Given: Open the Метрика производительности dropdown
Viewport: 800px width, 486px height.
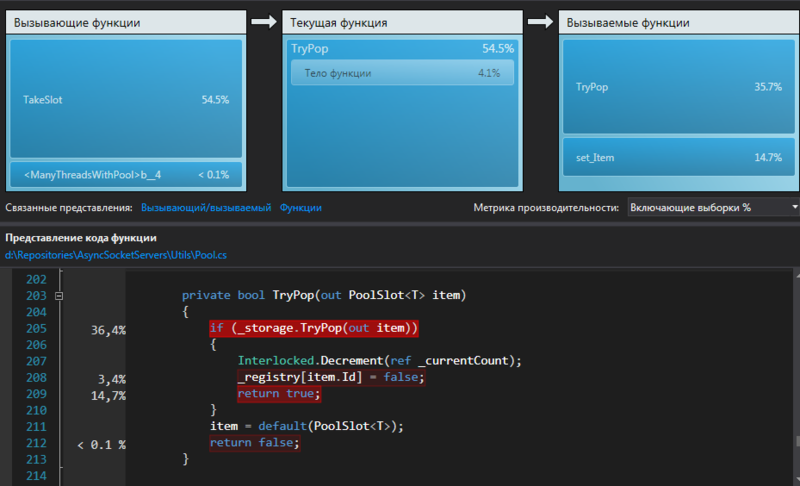Looking at the screenshot, I should [713, 207].
